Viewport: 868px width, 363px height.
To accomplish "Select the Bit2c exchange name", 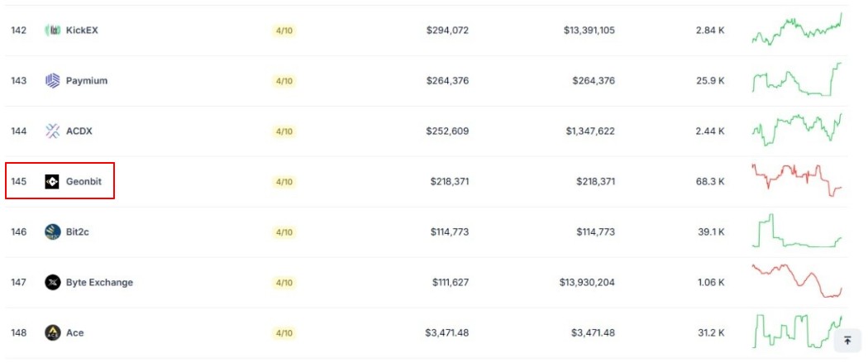I will point(78,232).
